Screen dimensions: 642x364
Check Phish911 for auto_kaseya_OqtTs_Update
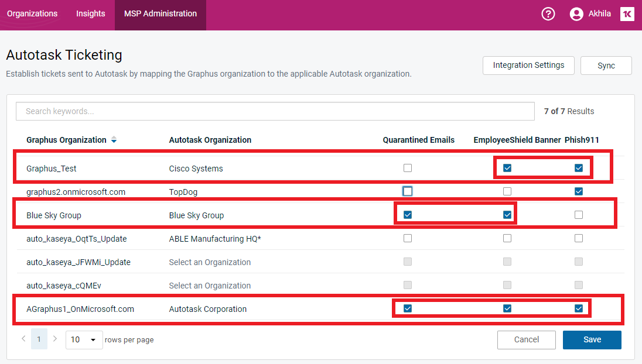tap(579, 238)
